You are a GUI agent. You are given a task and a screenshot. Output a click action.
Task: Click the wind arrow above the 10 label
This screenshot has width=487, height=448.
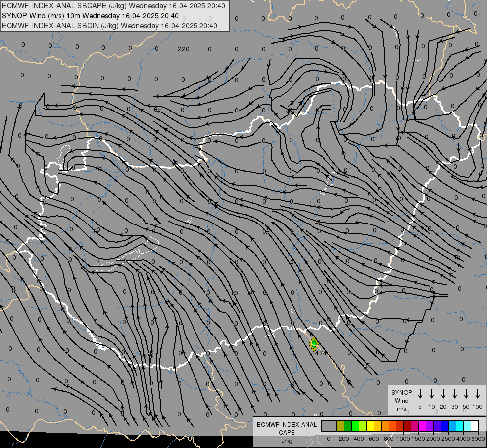(x=431, y=393)
